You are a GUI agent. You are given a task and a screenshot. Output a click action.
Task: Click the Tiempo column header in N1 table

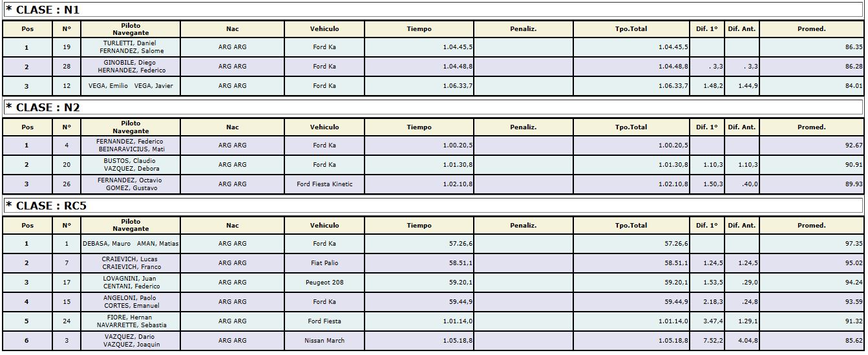(419, 29)
